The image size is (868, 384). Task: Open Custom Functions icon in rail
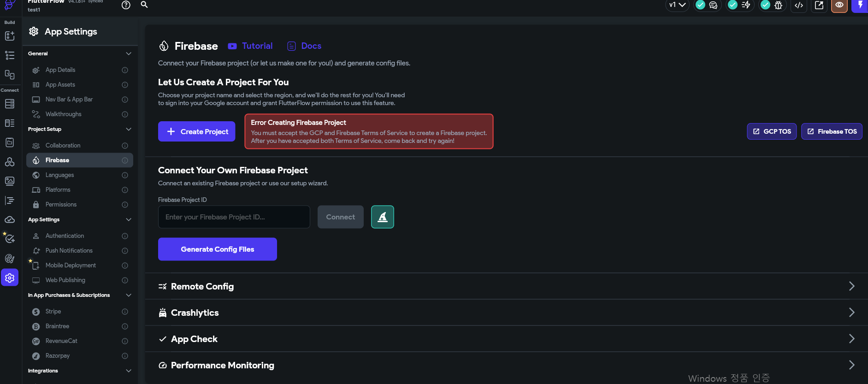point(10,201)
